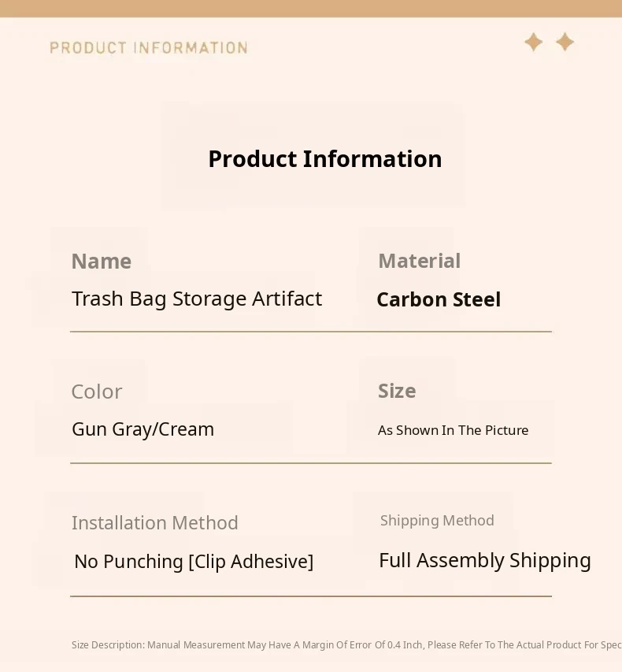Click the Name field label
This screenshot has height=672, width=622.
point(102,262)
